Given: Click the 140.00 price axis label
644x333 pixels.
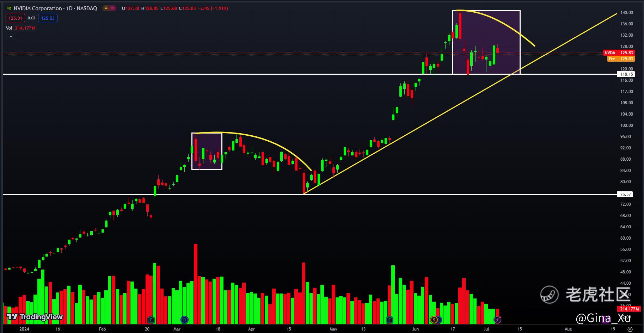Looking at the screenshot, I should (x=627, y=13).
